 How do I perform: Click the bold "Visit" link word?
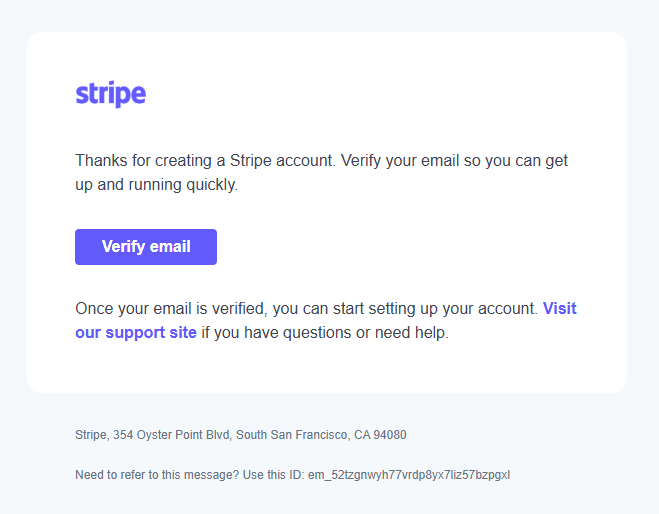(559, 308)
